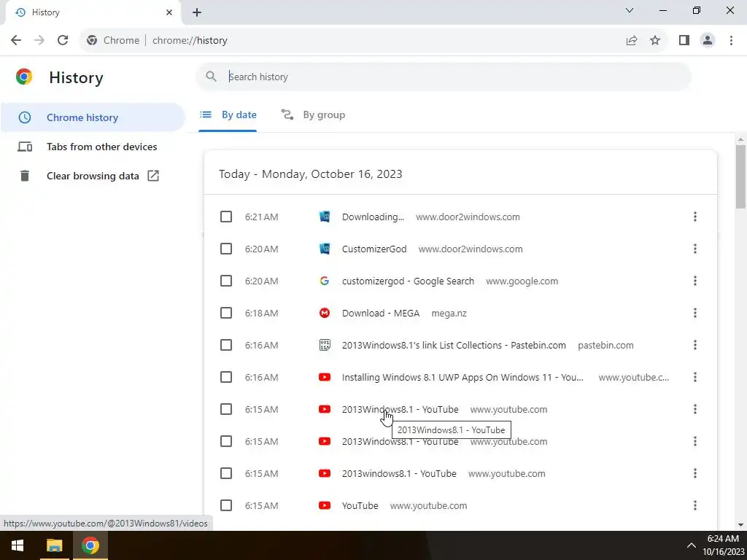Open customizergod - Google Search link
This screenshot has width=747, height=560.
click(408, 281)
